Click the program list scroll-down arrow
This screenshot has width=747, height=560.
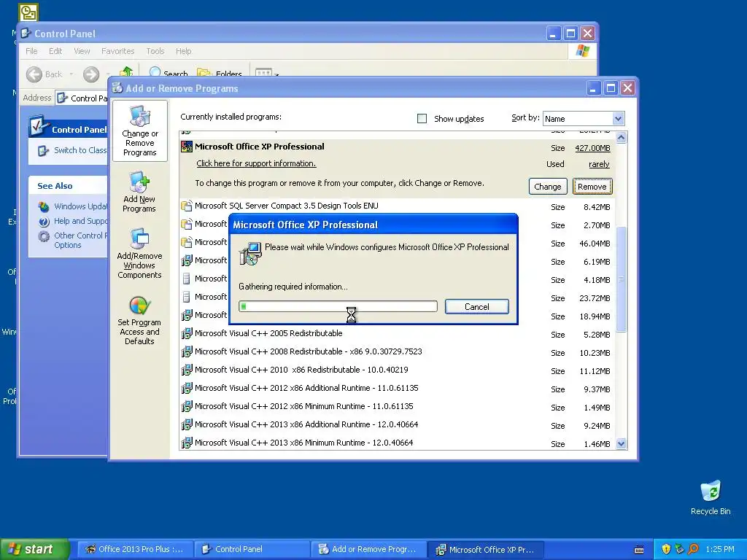pyautogui.click(x=622, y=444)
